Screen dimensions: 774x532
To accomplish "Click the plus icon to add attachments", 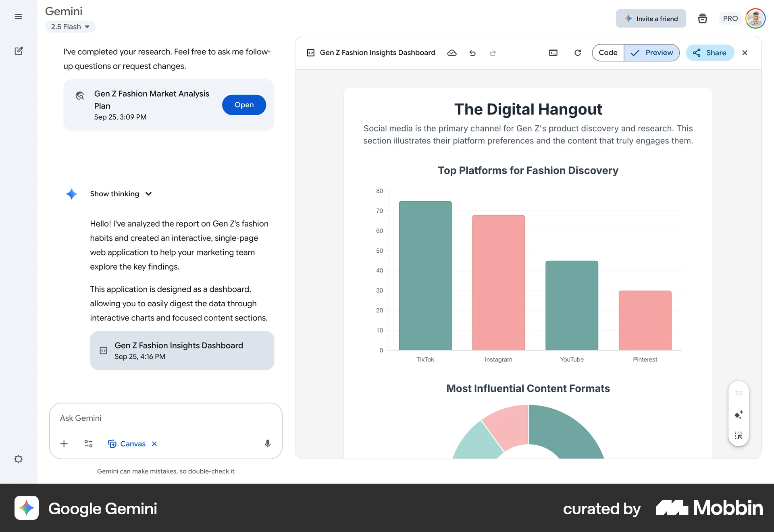I will tap(64, 444).
